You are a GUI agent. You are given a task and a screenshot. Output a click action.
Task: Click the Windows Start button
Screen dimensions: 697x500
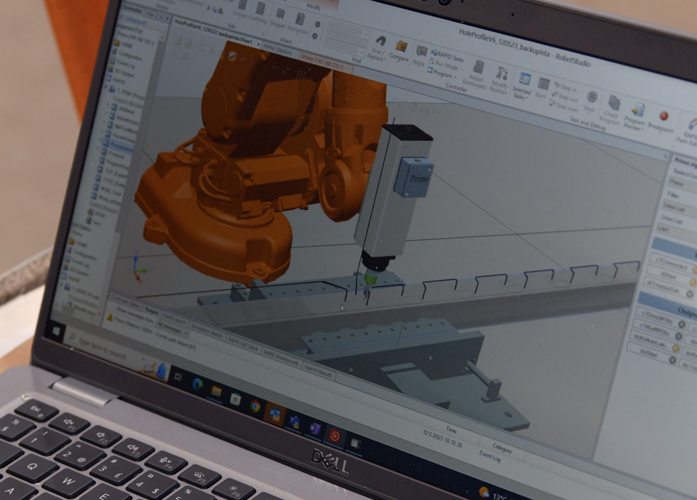[x=56, y=329]
